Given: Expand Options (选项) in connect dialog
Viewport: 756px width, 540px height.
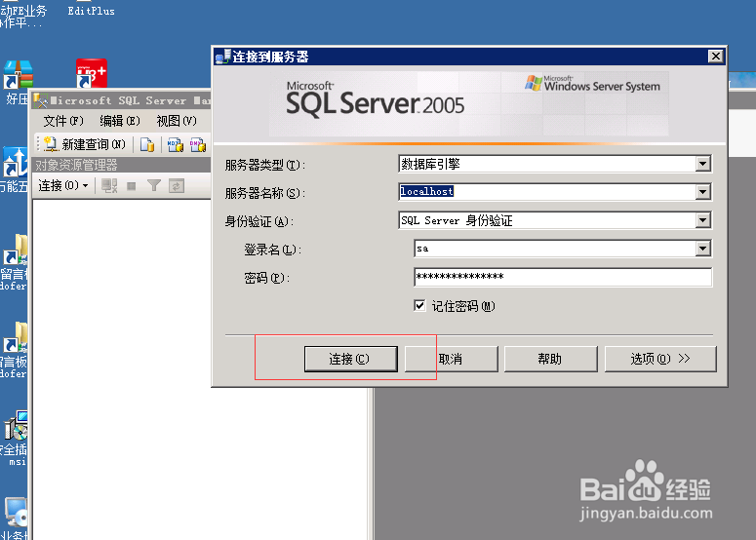Looking at the screenshot, I should tap(660, 359).
